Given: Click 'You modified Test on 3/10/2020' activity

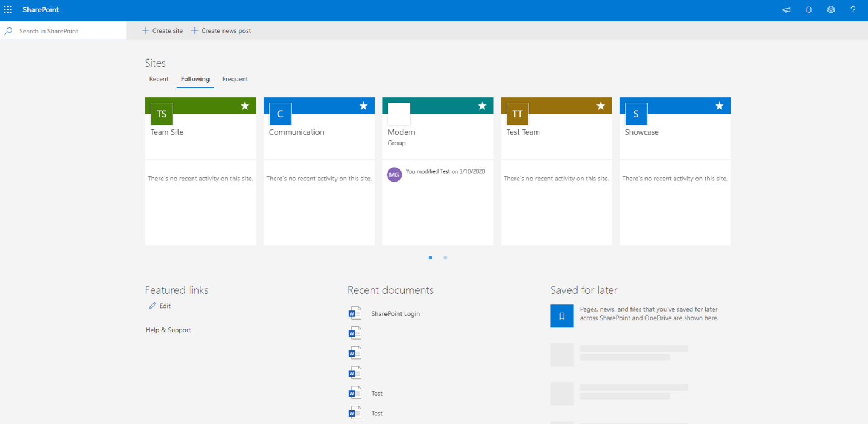Looking at the screenshot, I should coord(445,171).
